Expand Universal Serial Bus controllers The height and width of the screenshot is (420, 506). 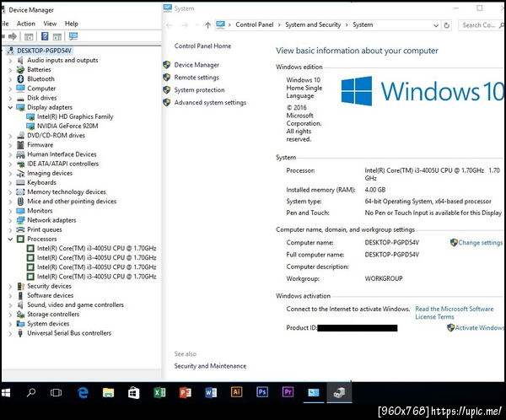(10, 333)
